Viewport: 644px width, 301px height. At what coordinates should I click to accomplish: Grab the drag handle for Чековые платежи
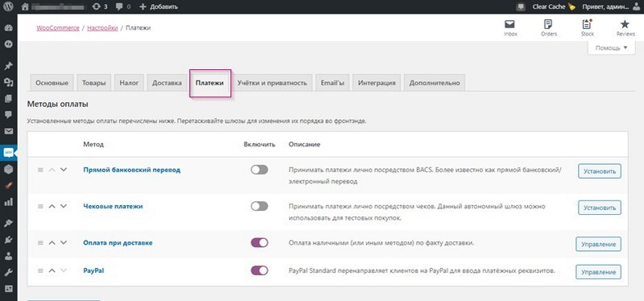coord(40,206)
